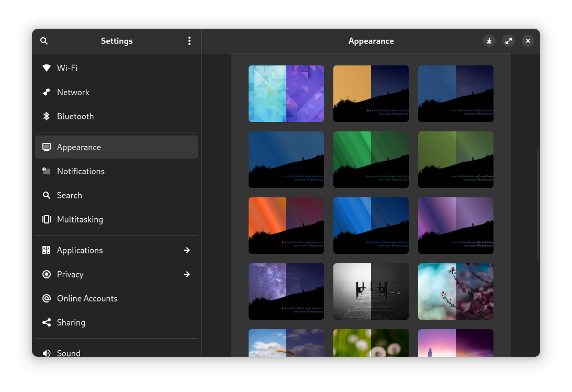Click the Sound speaker icon
Screen dimensions: 572x392
click(47, 353)
